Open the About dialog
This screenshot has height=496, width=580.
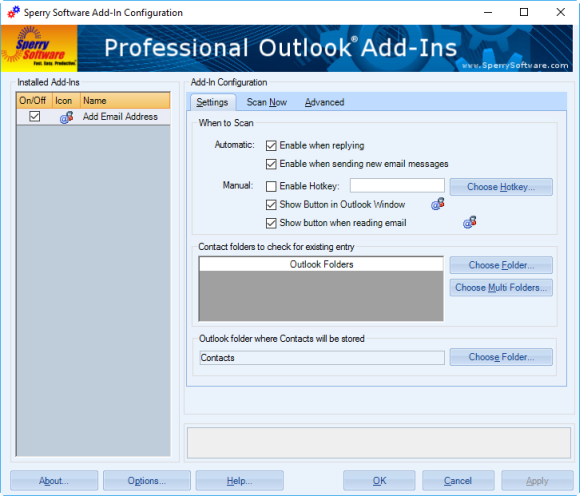(54, 480)
